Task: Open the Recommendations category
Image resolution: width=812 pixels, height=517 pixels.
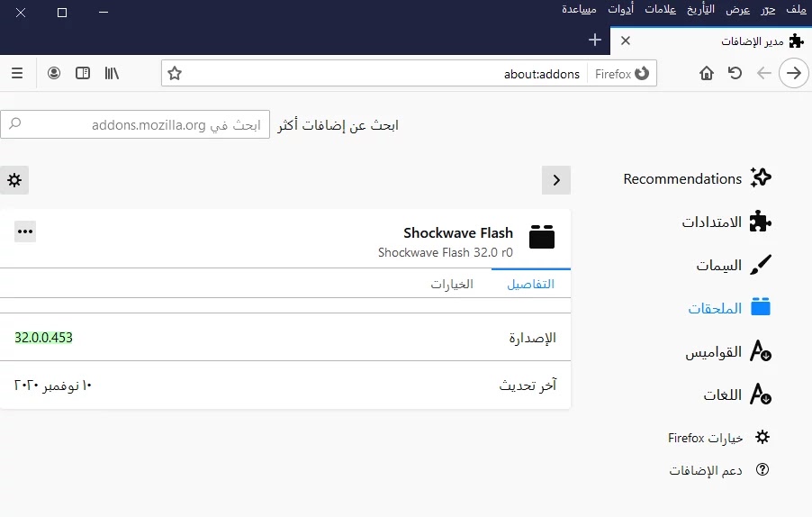Action: coord(697,178)
